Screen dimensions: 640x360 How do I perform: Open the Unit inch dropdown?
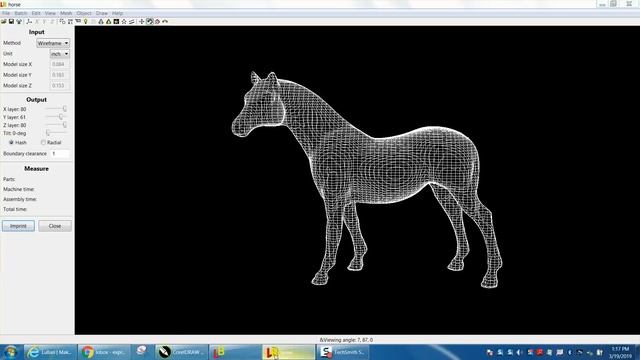click(60, 54)
